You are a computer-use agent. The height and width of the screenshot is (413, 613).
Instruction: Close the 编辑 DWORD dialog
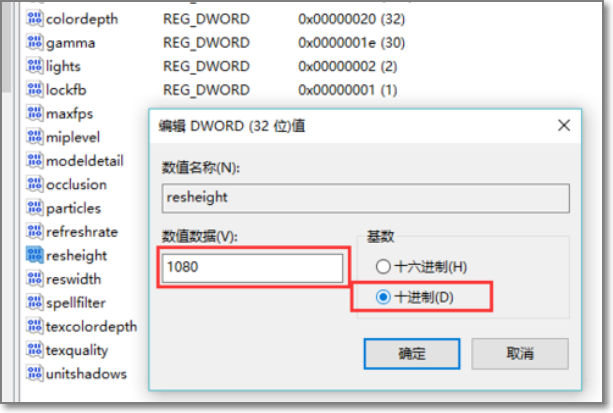[564, 126]
